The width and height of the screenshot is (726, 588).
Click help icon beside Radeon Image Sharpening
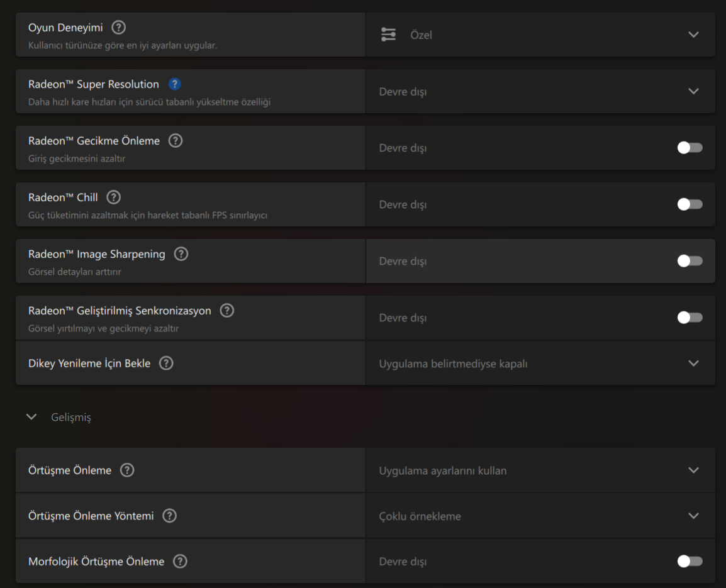pyautogui.click(x=181, y=253)
